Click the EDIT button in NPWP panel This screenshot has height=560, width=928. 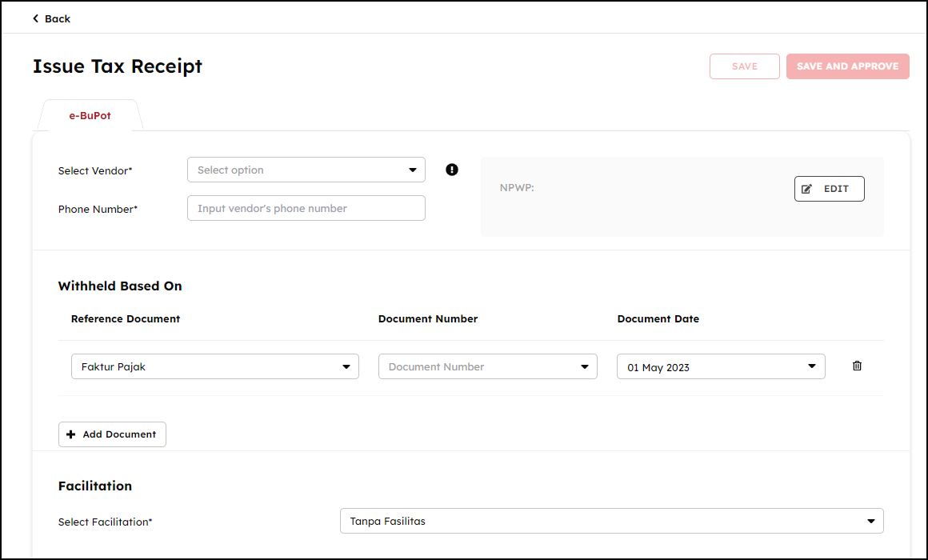[829, 189]
